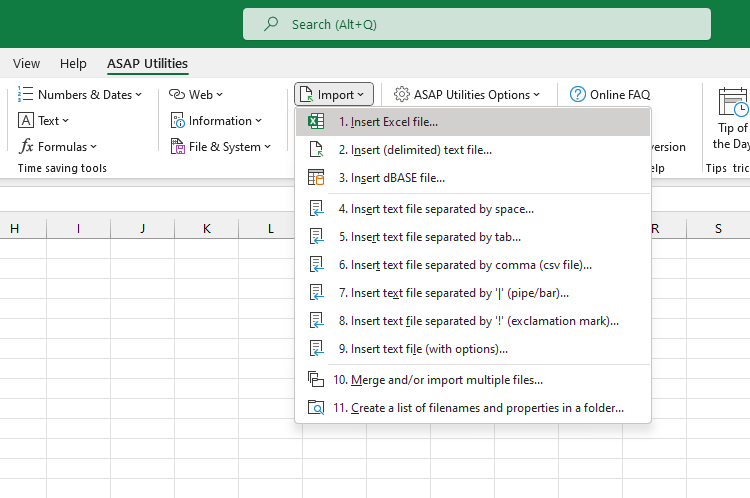
Task: Click the folder filenames list icon
Action: pos(316,408)
